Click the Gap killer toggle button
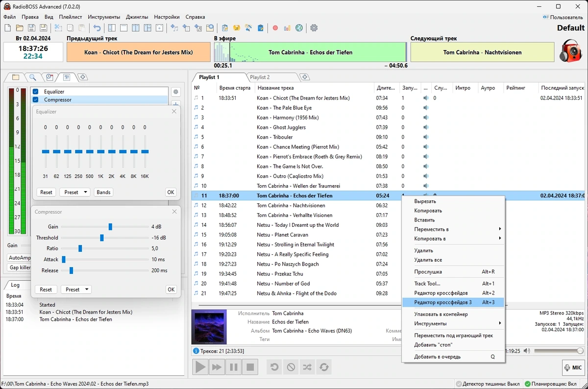 [20, 267]
